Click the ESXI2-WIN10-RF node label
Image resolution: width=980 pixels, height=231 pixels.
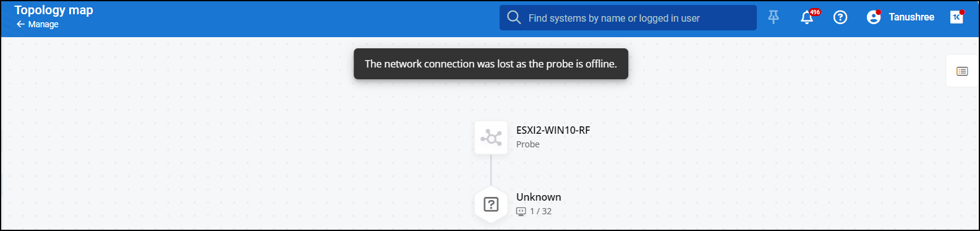coord(553,130)
